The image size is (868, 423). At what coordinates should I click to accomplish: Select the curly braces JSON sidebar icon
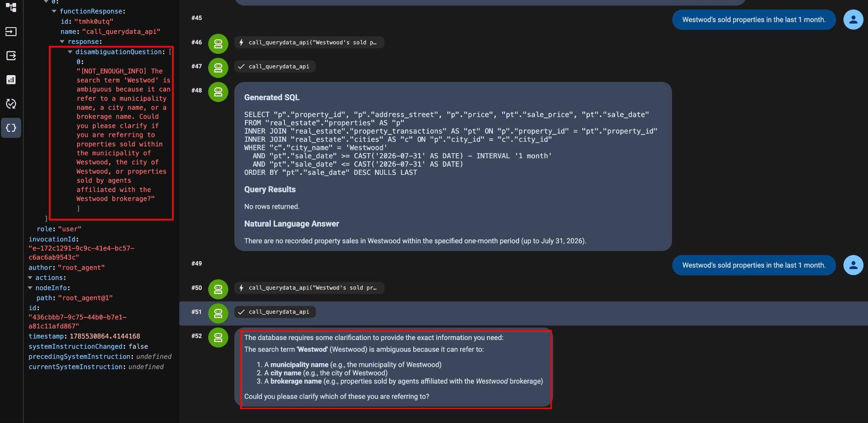click(x=11, y=128)
